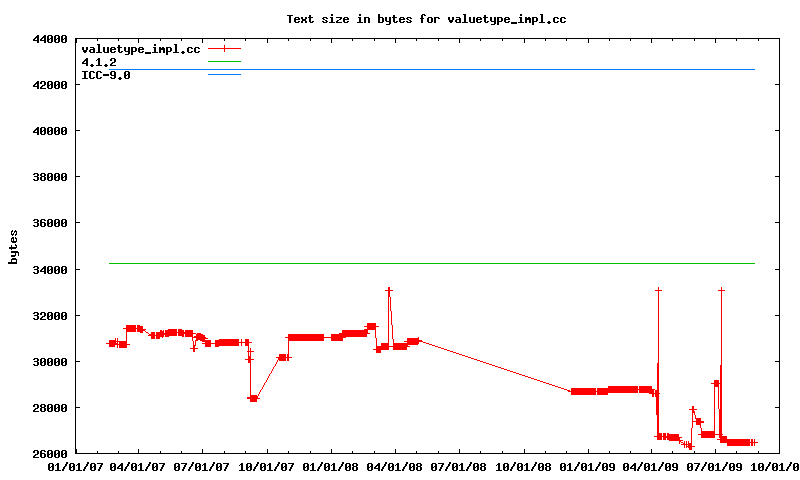
Task: Click the 26000 y-axis tick label
Action: [50, 454]
